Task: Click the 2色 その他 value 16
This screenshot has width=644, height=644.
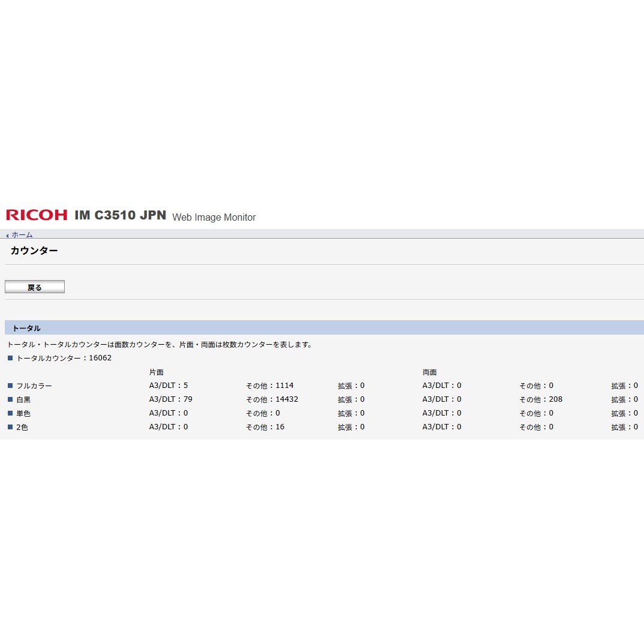Action: coord(280,427)
